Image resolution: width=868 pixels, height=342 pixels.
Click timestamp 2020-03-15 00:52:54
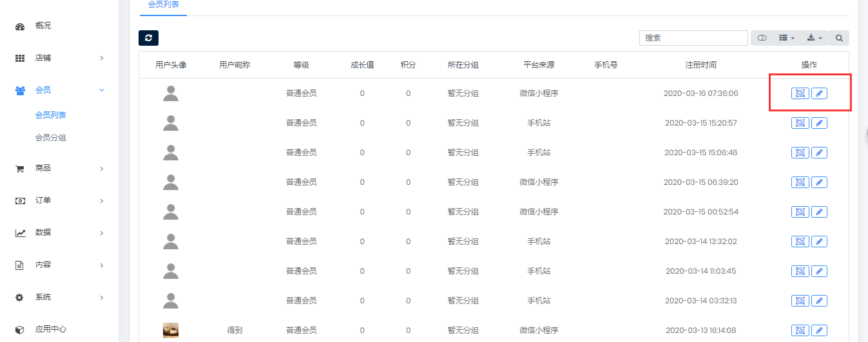coord(701,212)
